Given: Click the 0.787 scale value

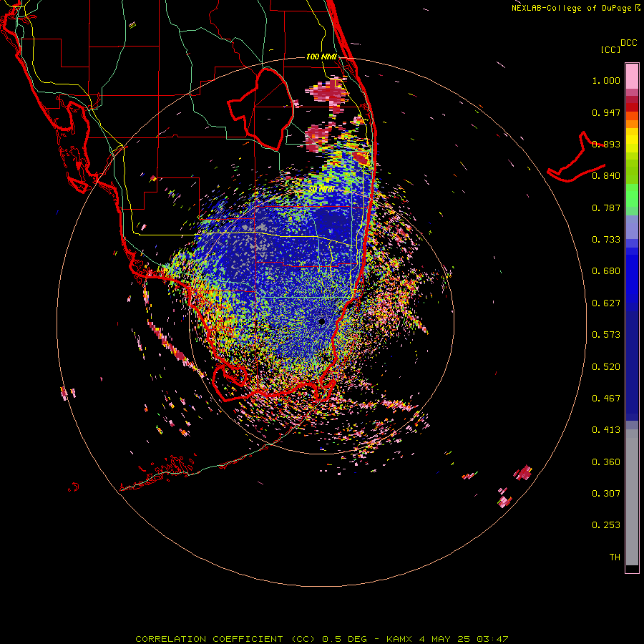Looking at the screenshot, I should coord(606,208).
